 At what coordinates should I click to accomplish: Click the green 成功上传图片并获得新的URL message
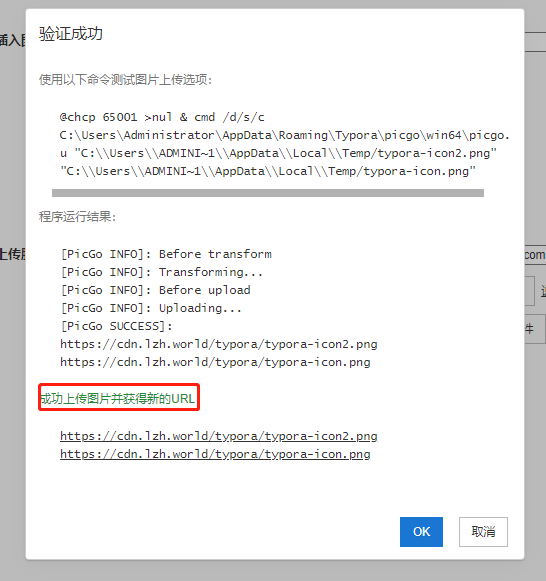(x=118, y=399)
